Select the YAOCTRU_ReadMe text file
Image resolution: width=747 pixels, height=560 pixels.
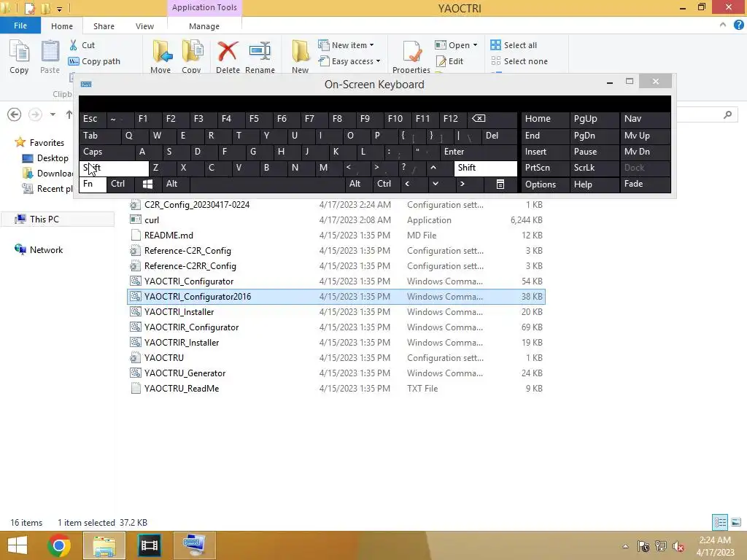click(336, 389)
